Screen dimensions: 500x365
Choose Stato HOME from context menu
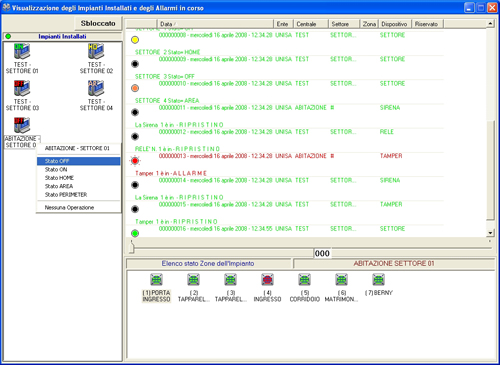pyautogui.click(x=78, y=178)
